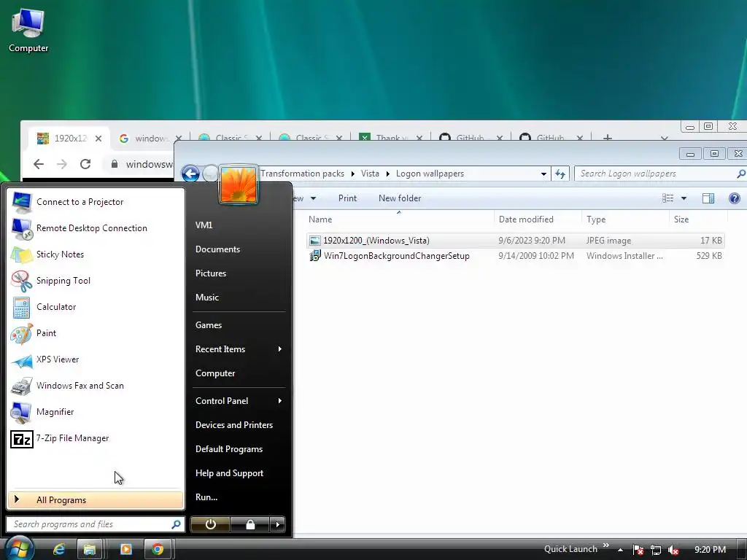Image resolution: width=747 pixels, height=560 pixels.
Task: Open Windows Explorer taskbar icon
Action: pyautogui.click(x=90, y=549)
